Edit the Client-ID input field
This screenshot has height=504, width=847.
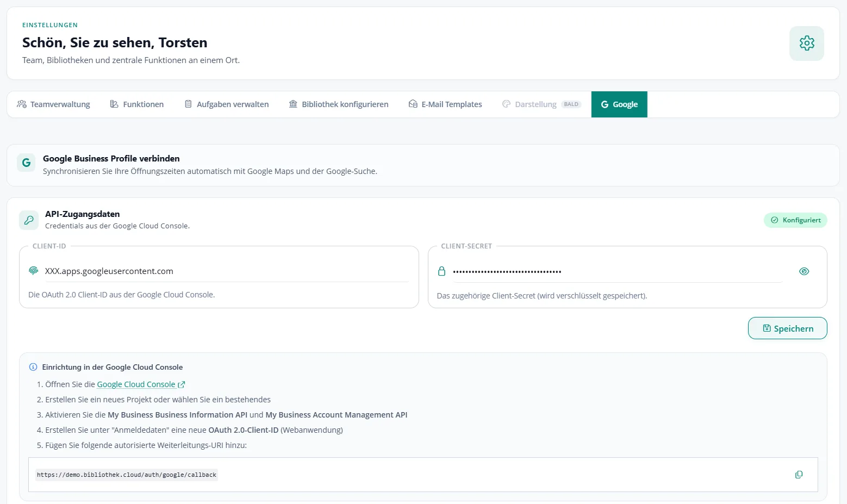coord(226,271)
